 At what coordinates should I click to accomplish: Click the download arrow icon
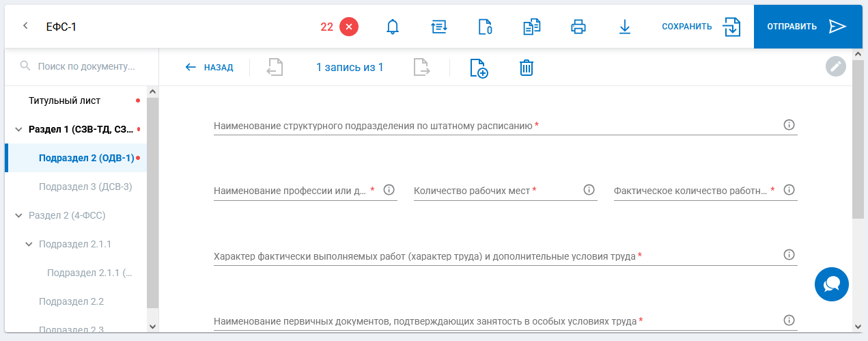[x=624, y=27]
